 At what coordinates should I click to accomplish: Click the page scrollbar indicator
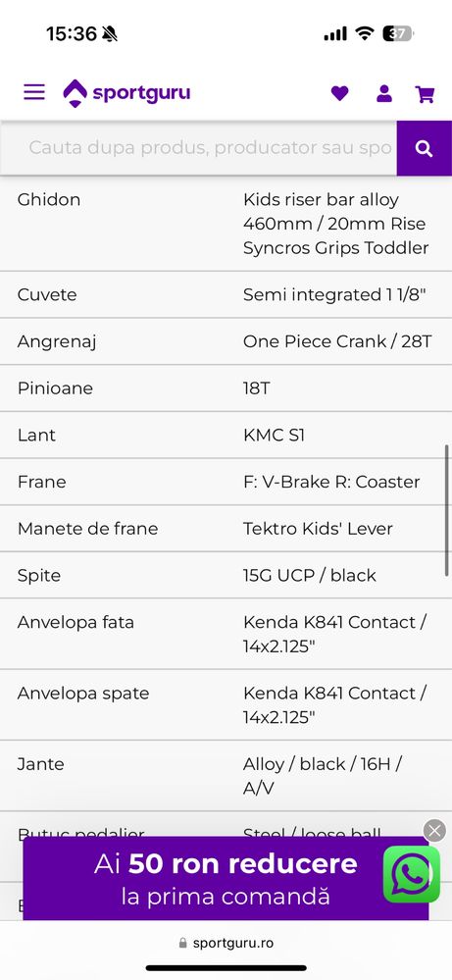[x=446, y=510]
